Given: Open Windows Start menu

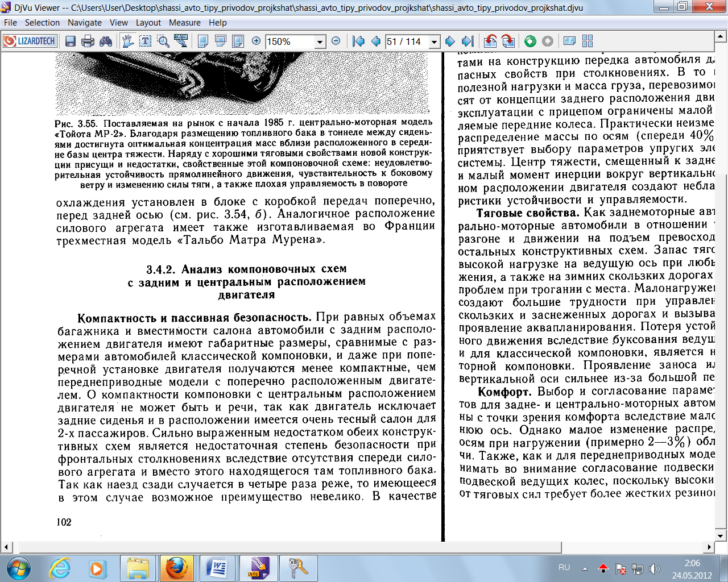Looking at the screenshot, I should click(18, 568).
